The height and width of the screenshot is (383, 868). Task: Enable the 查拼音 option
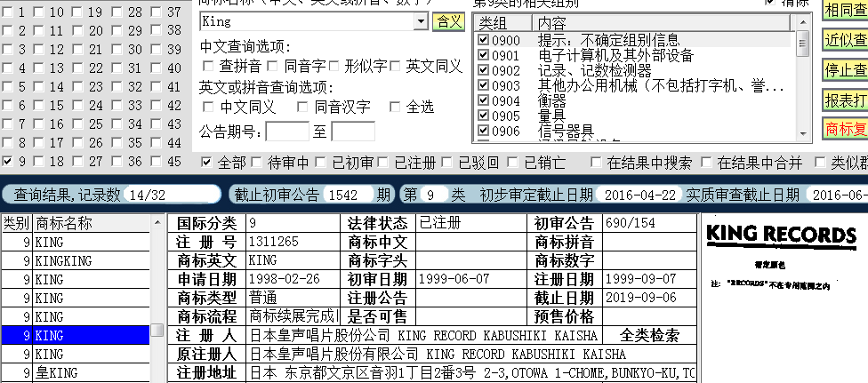tap(208, 67)
